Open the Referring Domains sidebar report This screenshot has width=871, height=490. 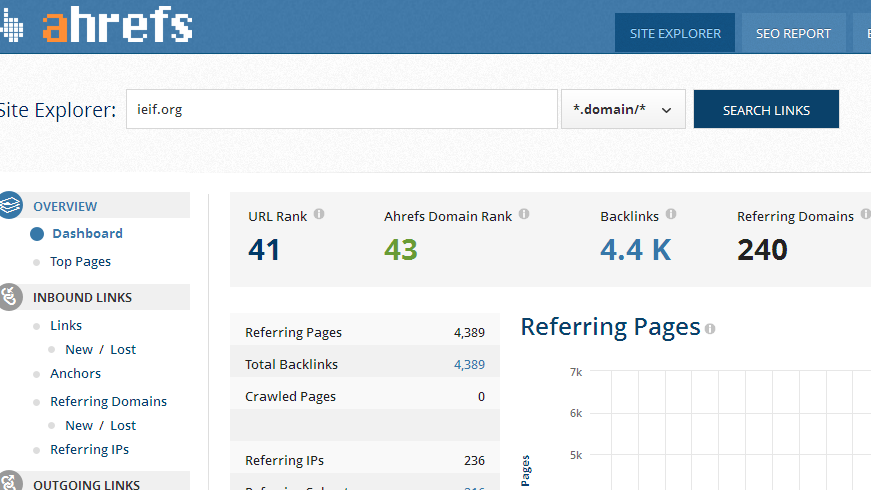108,402
